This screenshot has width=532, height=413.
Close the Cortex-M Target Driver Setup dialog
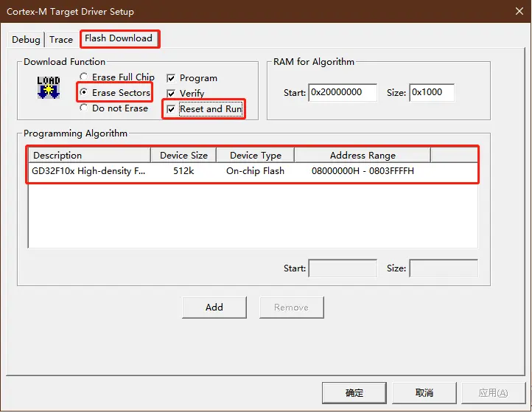click(519, 11)
